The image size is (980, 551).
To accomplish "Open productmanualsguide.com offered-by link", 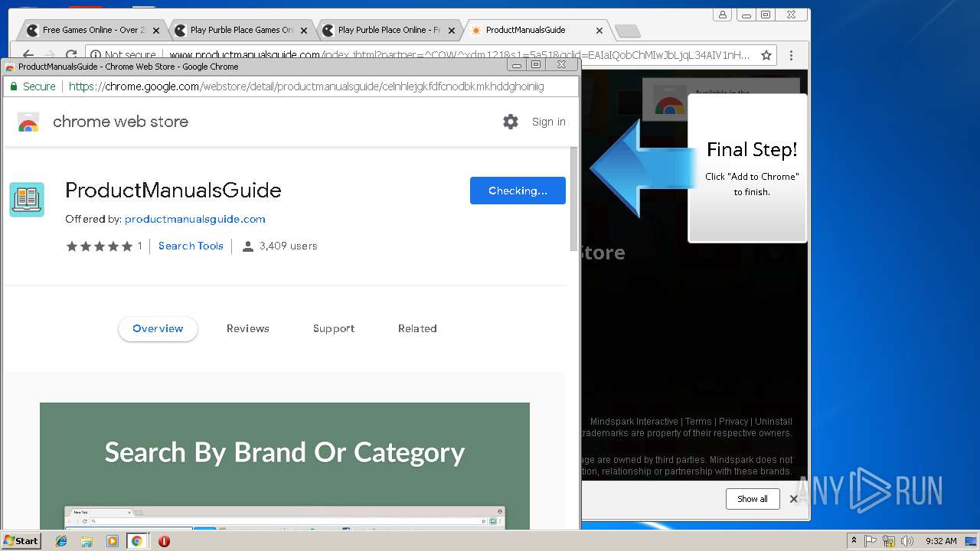I will tap(195, 220).
